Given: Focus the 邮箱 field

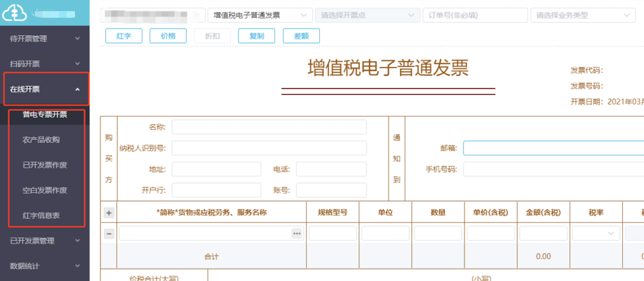Looking at the screenshot, I should [554, 148].
